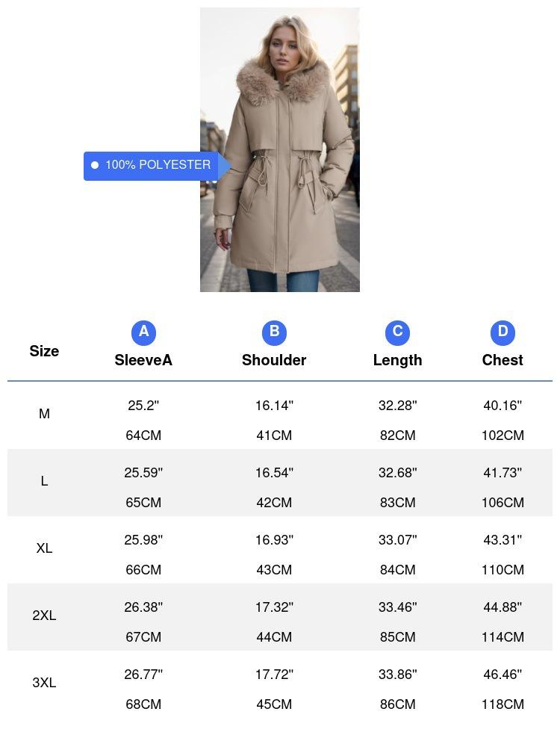Click the blue B circle icon
The height and width of the screenshot is (747, 560).
point(274,332)
